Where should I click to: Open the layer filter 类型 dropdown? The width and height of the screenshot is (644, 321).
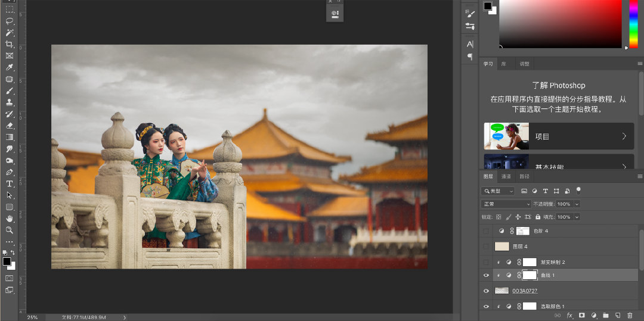tap(498, 191)
